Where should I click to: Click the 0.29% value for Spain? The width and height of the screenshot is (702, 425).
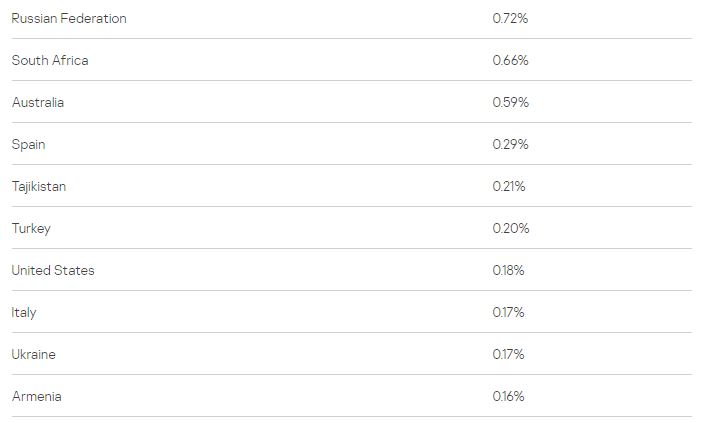[510, 145]
